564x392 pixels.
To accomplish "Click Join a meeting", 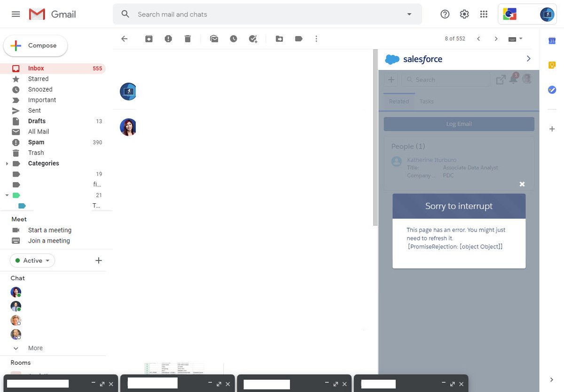I will (49, 241).
